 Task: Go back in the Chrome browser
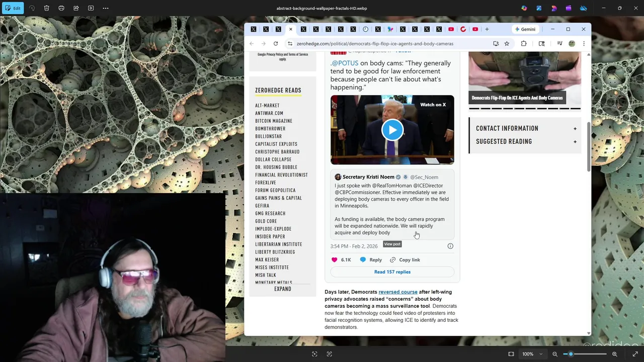(252, 44)
